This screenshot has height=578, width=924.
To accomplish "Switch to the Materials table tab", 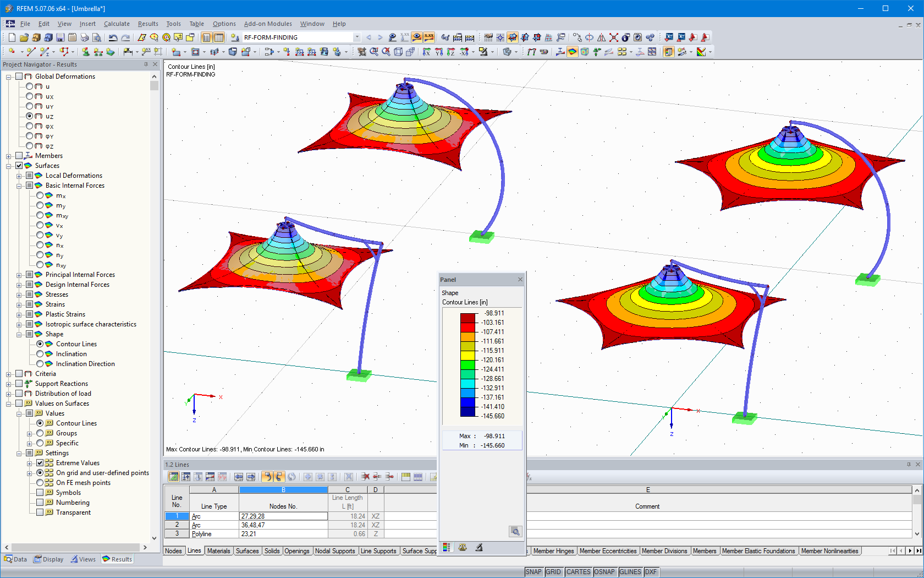I will pos(219,551).
